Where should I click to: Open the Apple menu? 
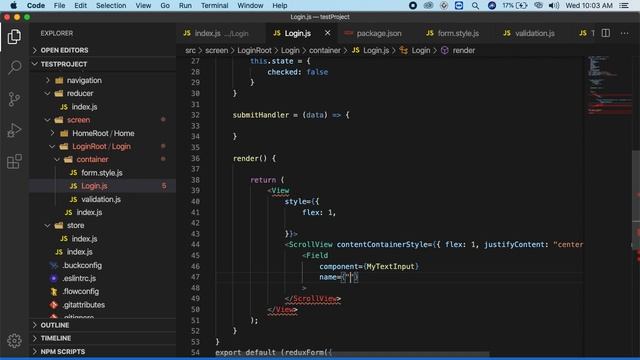click(x=13, y=5)
